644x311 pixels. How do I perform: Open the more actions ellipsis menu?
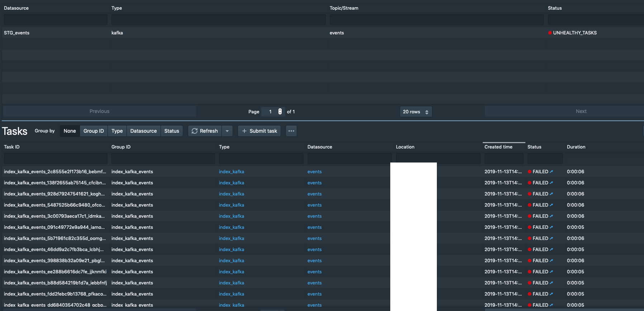tap(291, 131)
